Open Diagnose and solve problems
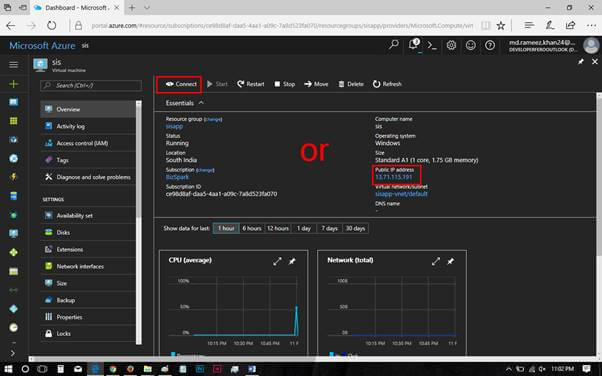This screenshot has width=602, height=376. tap(88, 177)
